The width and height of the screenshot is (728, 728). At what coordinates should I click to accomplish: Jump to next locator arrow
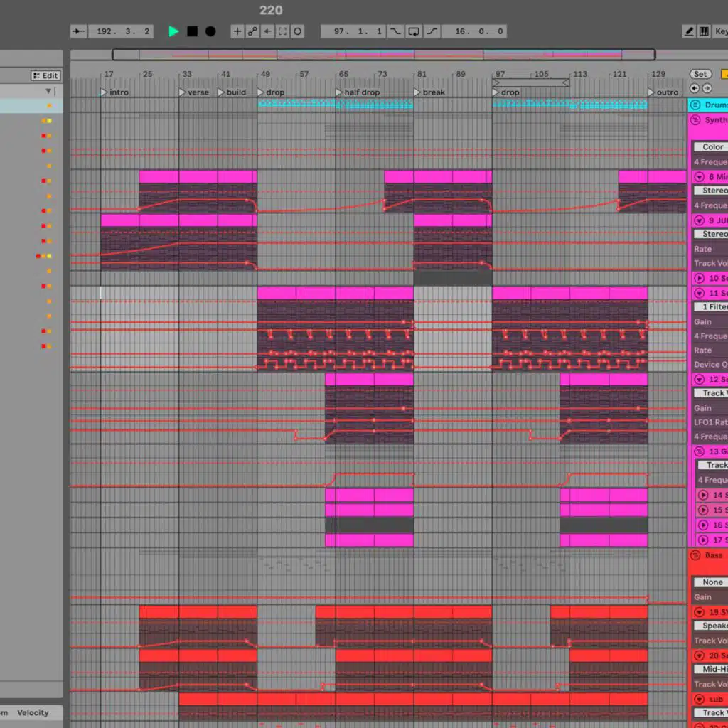point(707,88)
